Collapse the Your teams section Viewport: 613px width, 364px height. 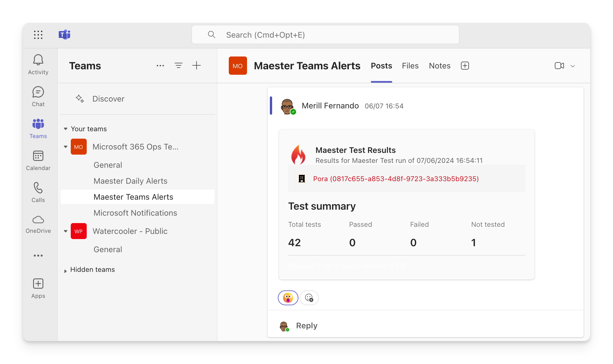coord(65,129)
